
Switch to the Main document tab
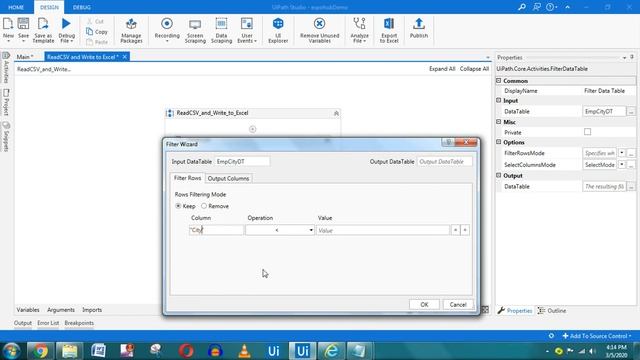click(x=25, y=57)
